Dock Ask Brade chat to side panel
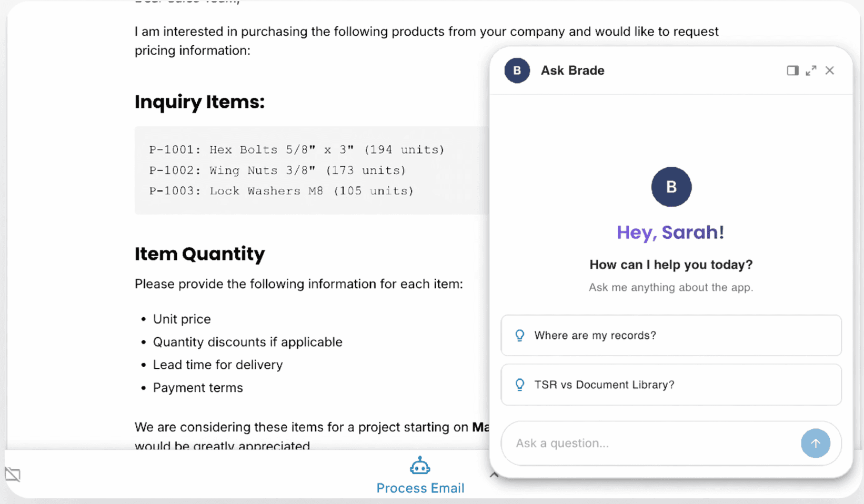 (x=792, y=70)
